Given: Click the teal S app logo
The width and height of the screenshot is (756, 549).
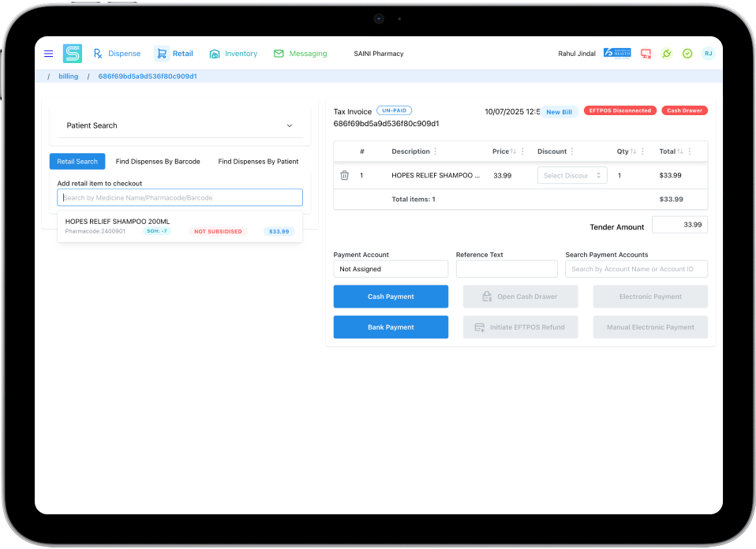Looking at the screenshot, I should point(73,54).
